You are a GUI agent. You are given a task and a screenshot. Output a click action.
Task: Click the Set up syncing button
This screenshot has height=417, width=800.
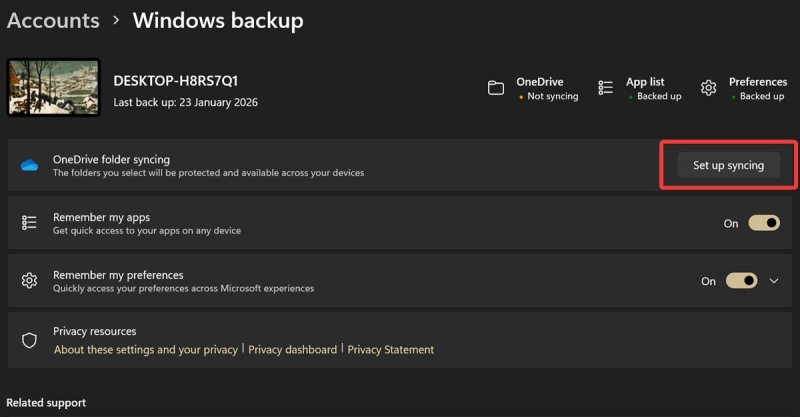[728, 165]
